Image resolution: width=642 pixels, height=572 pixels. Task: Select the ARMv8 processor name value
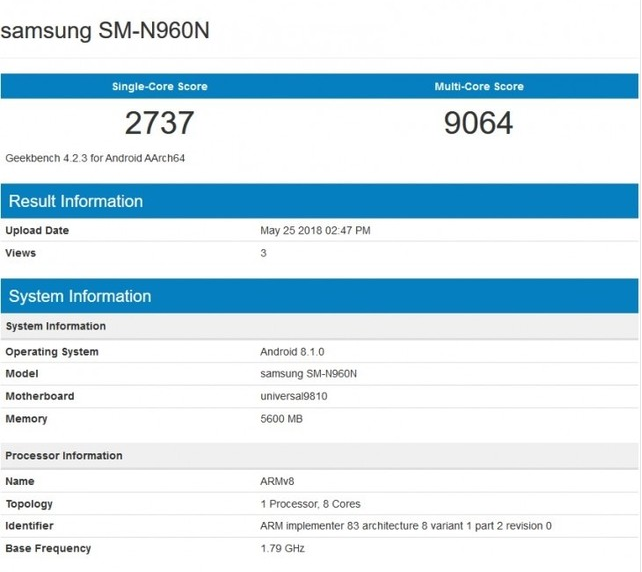click(x=277, y=482)
